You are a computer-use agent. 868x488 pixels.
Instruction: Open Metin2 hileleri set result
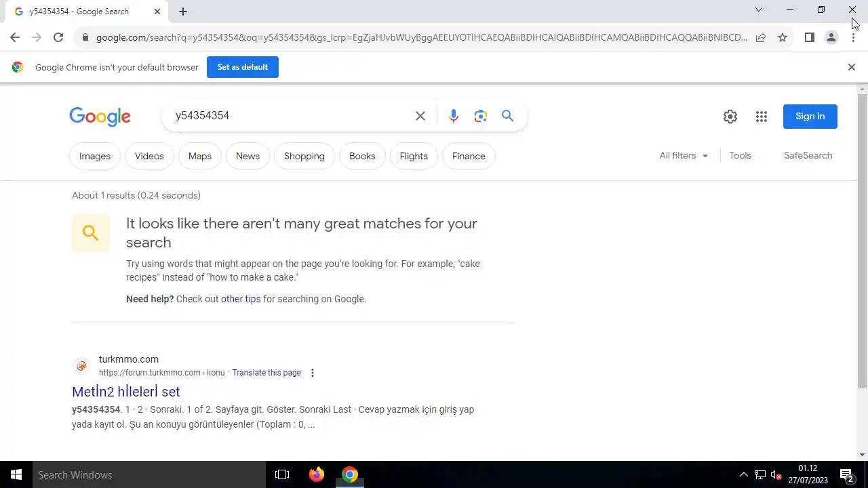[126, 392]
